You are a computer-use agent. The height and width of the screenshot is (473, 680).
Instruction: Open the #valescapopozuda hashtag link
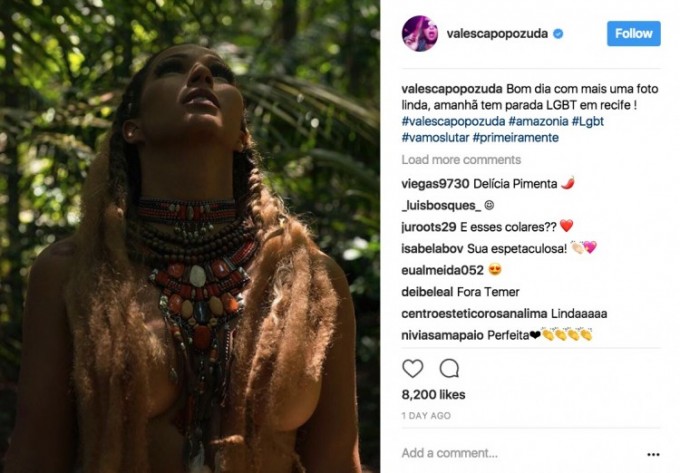coord(446,121)
